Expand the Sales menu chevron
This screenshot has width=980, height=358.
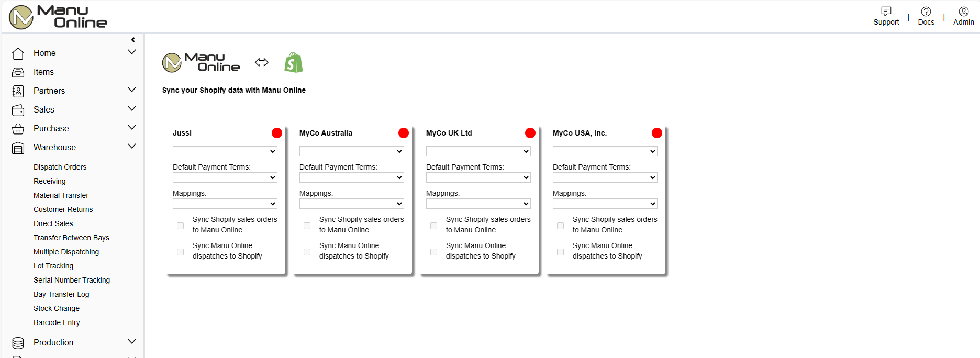coord(132,109)
